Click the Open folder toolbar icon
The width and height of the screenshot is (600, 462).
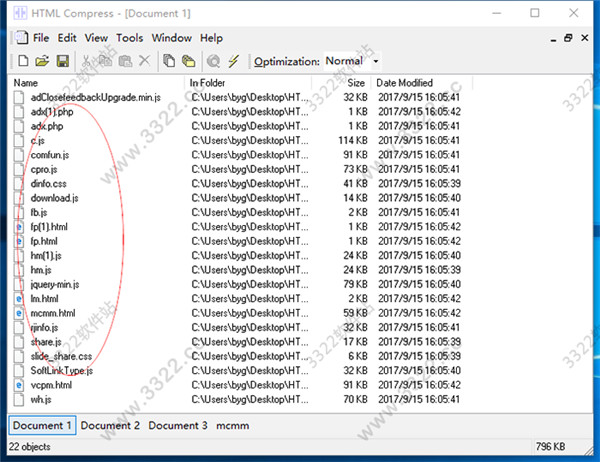(x=42, y=61)
